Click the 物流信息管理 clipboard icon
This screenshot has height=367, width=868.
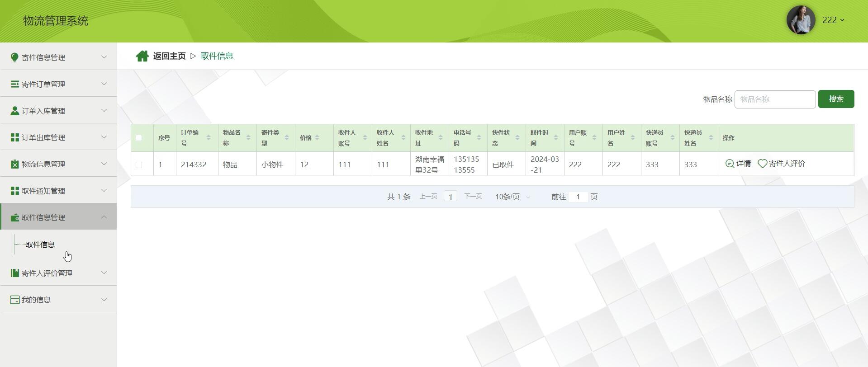click(14, 164)
